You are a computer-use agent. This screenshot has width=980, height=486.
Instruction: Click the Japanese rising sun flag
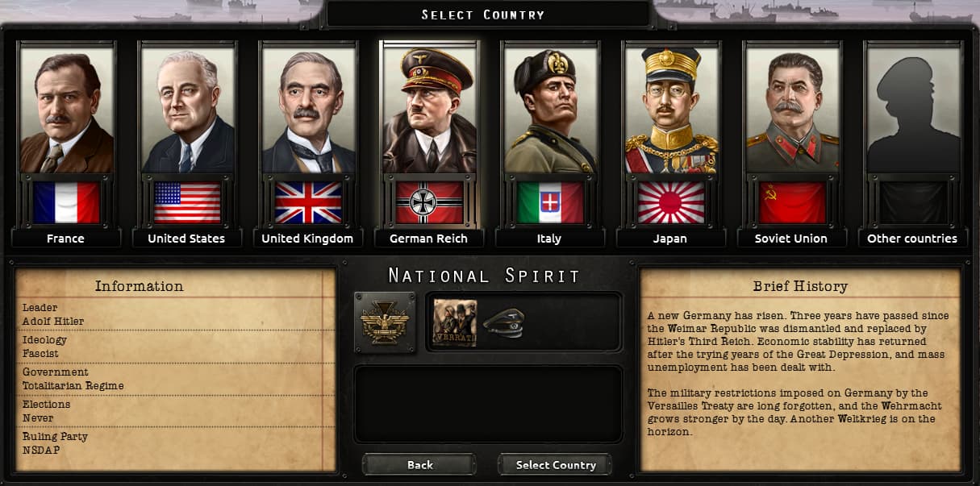(671, 202)
